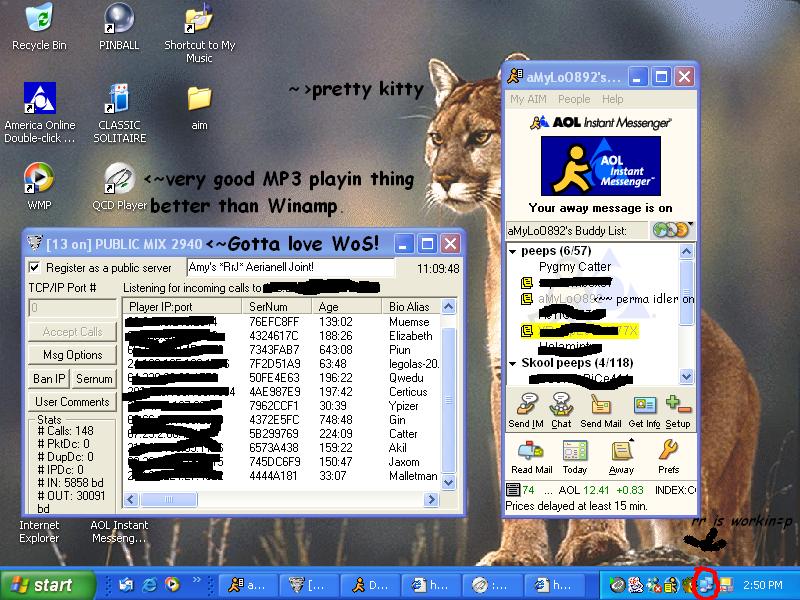Click the AIM stock ticker list icon

(513, 490)
